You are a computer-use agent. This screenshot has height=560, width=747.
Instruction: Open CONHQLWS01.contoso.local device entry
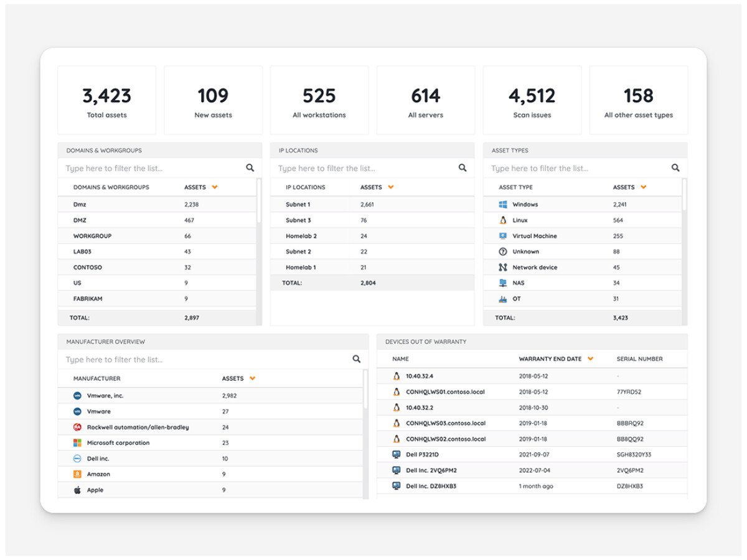point(445,392)
